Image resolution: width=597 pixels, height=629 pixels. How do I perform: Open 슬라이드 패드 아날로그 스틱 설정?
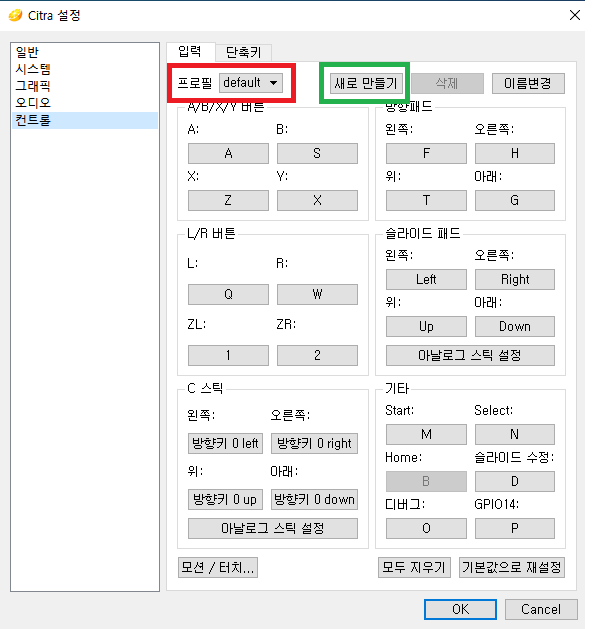[x=470, y=355]
